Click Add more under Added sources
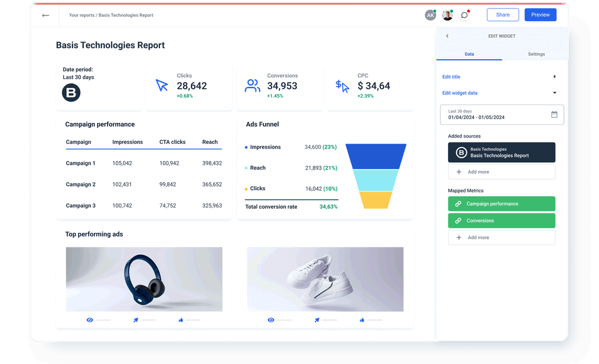 point(502,171)
